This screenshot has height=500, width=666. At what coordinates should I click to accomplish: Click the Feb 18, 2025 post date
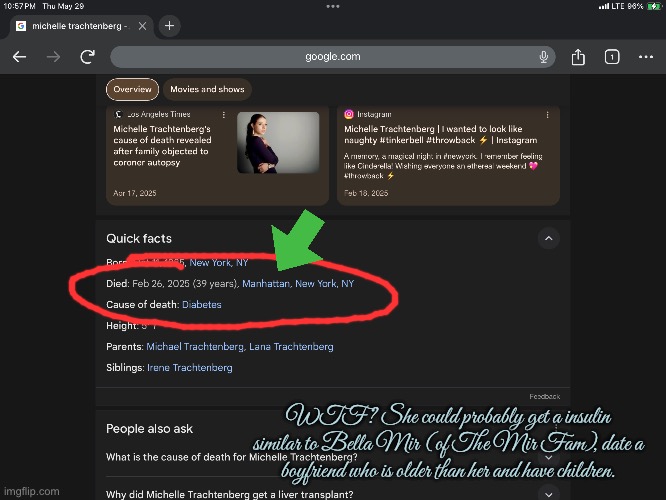[x=366, y=193]
